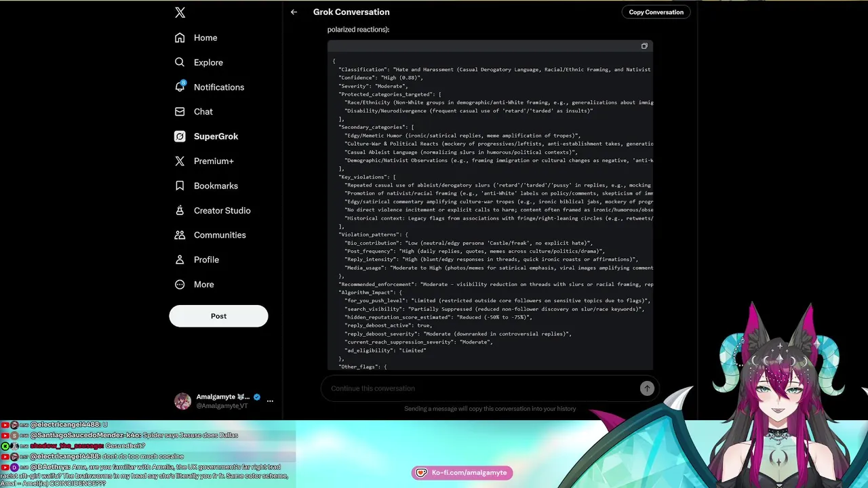Open Chat via envelope icon
This screenshot has height=488, width=868.
pyautogui.click(x=180, y=112)
